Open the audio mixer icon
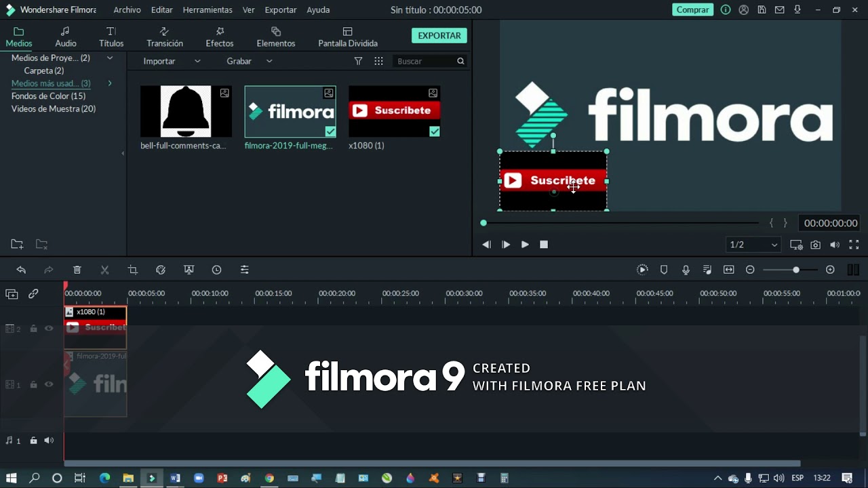Image resolution: width=868 pixels, height=488 pixels. 707,270
